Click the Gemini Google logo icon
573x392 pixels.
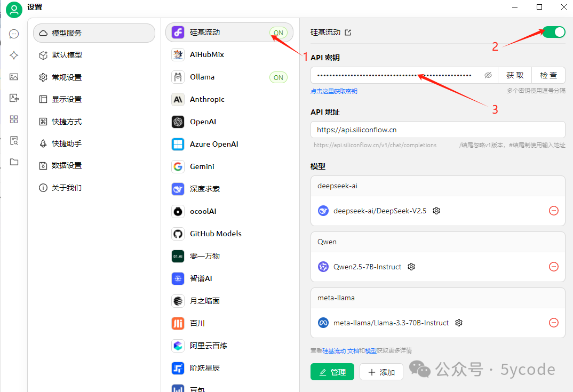[178, 166]
